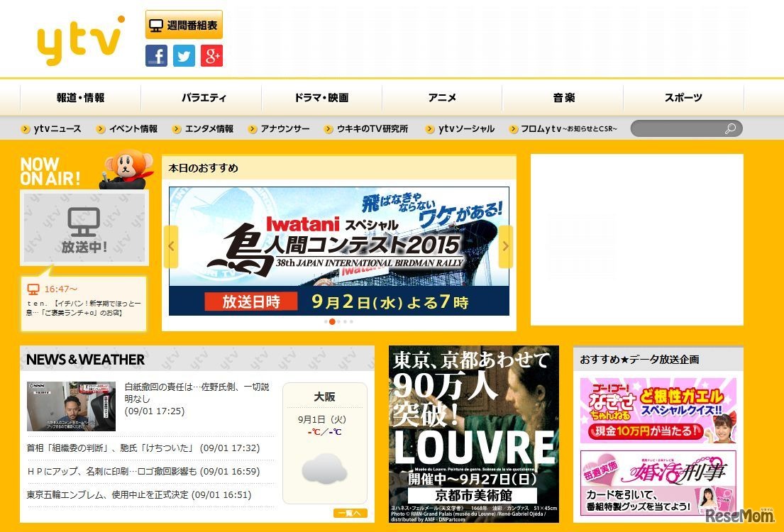
Task: Open the 婚活刑事 card campaign banner
Action: click(x=658, y=483)
